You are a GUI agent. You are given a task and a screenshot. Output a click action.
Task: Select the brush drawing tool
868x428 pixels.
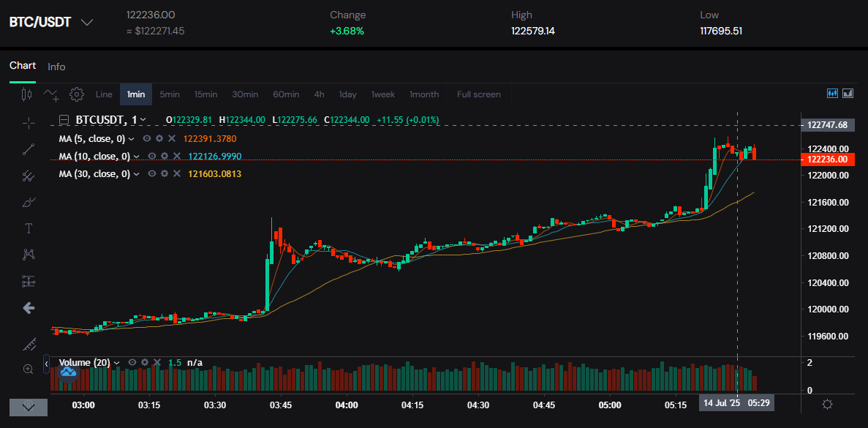click(x=29, y=202)
